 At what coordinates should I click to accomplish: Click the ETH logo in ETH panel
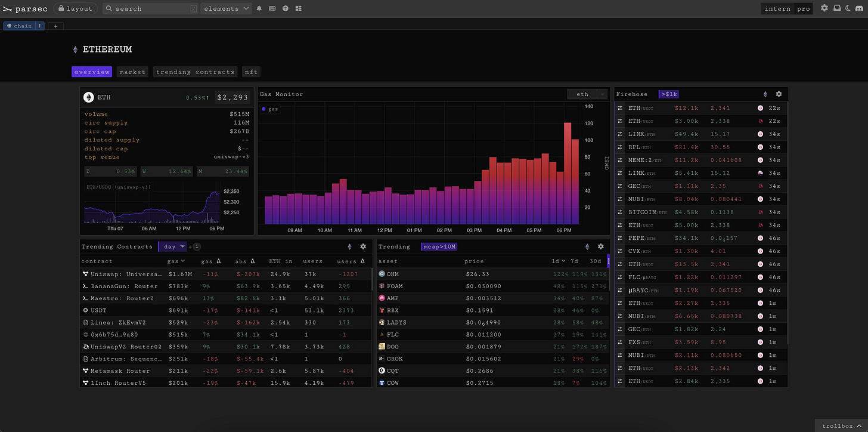pyautogui.click(x=89, y=97)
